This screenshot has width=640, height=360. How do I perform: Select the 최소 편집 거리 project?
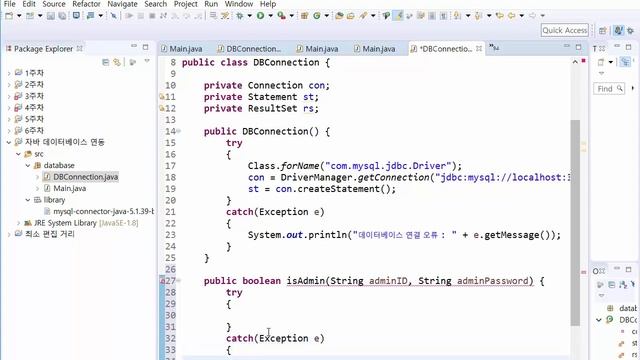pos(49,234)
